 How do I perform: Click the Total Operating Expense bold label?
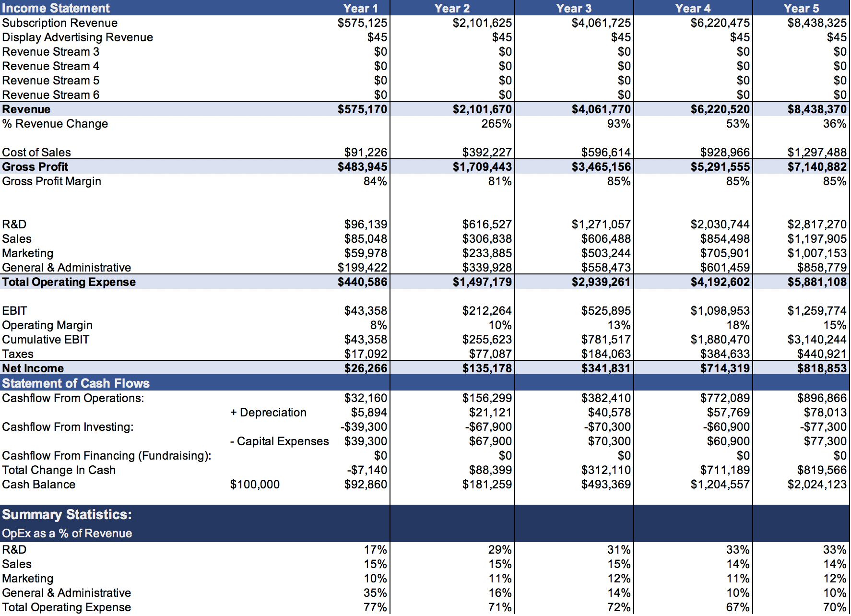[69, 282]
